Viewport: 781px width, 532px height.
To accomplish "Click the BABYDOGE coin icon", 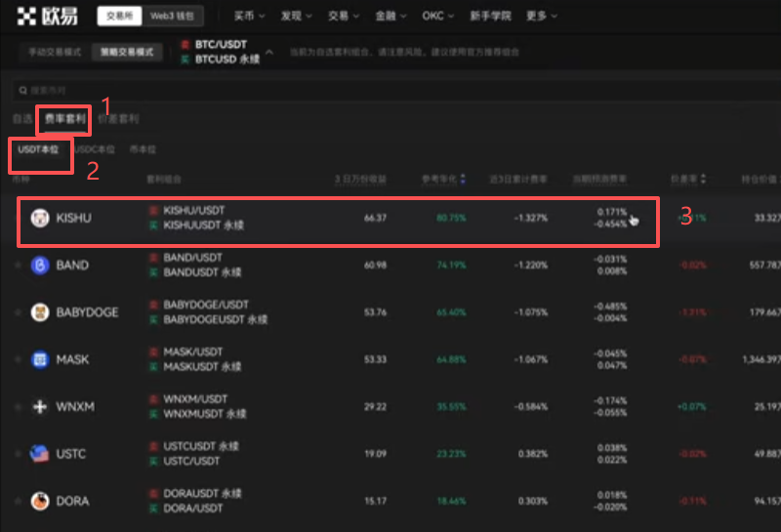I will pyautogui.click(x=40, y=312).
